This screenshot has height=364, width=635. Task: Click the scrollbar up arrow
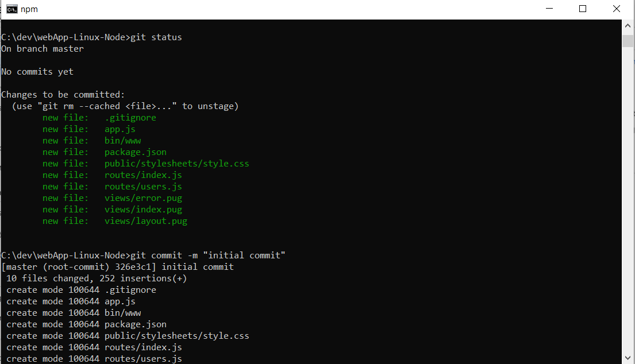point(627,25)
